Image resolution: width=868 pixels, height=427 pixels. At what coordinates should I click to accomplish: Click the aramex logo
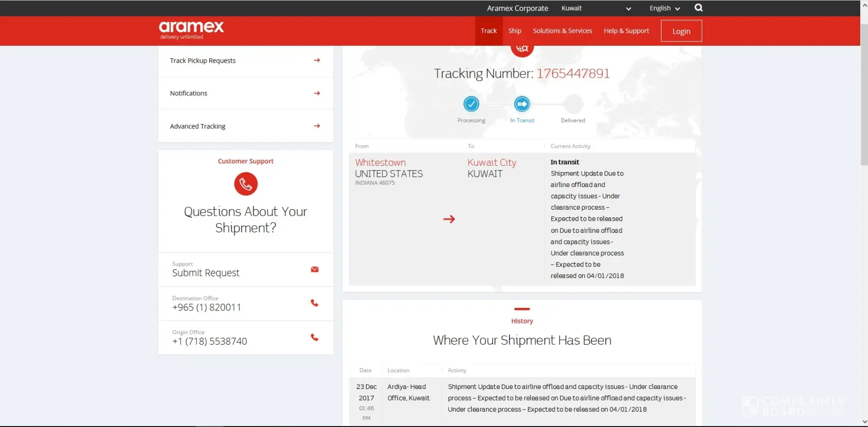pos(191,29)
